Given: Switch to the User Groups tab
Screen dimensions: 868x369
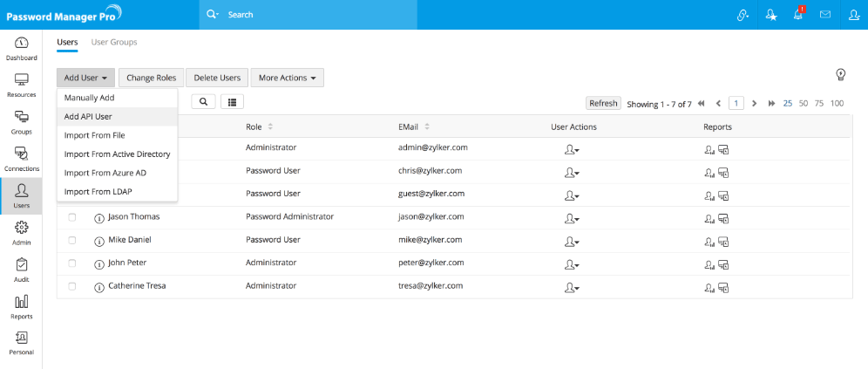Looking at the screenshot, I should click(114, 42).
